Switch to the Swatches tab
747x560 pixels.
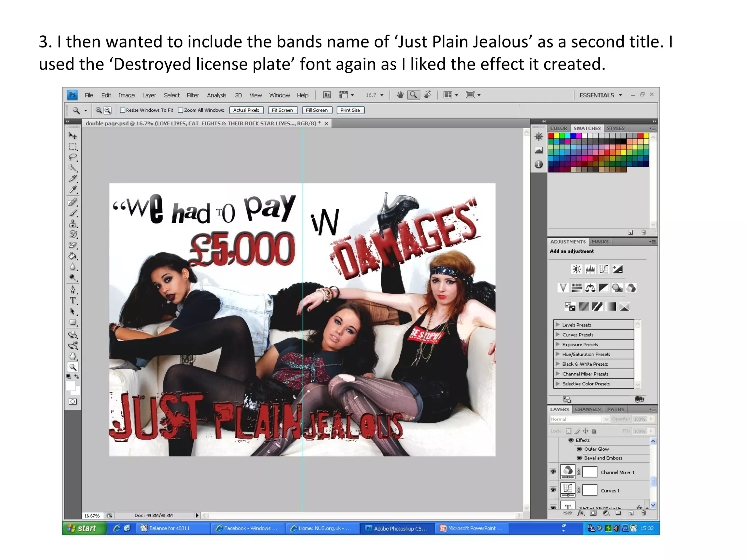pyautogui.click(x=587, y=128)
